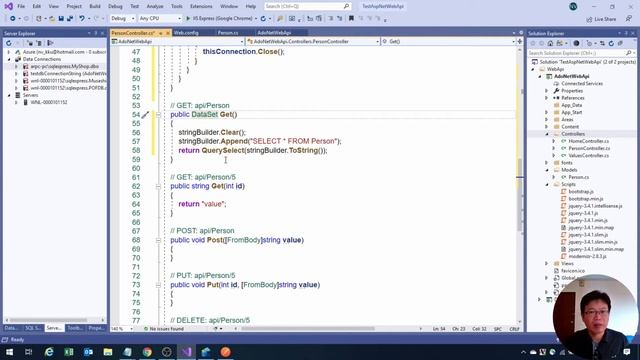
Task: Open the Any CPU platform dropdown
Action: 160,18
